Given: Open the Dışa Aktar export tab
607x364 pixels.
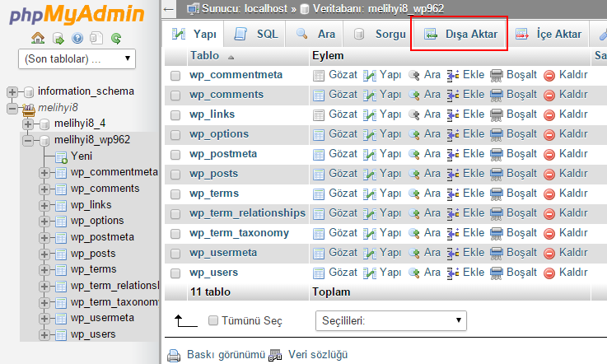Looking at the screenshot, I should [x=459, y=34].
